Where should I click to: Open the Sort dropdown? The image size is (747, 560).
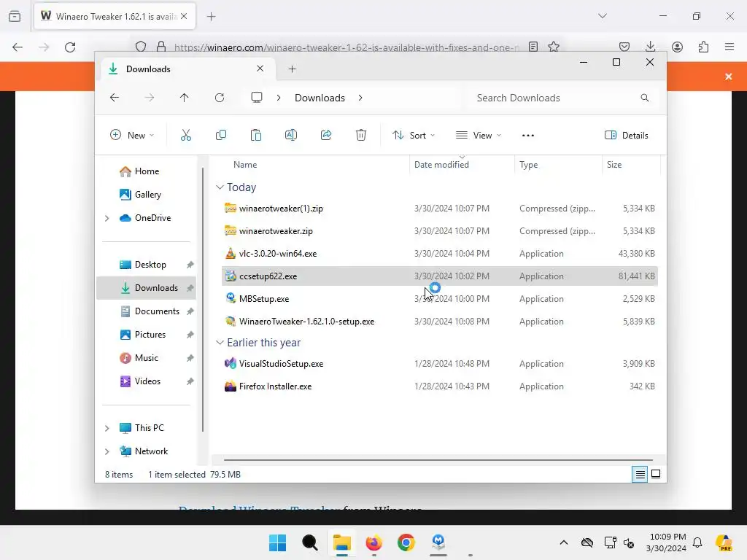pos(414,135)
